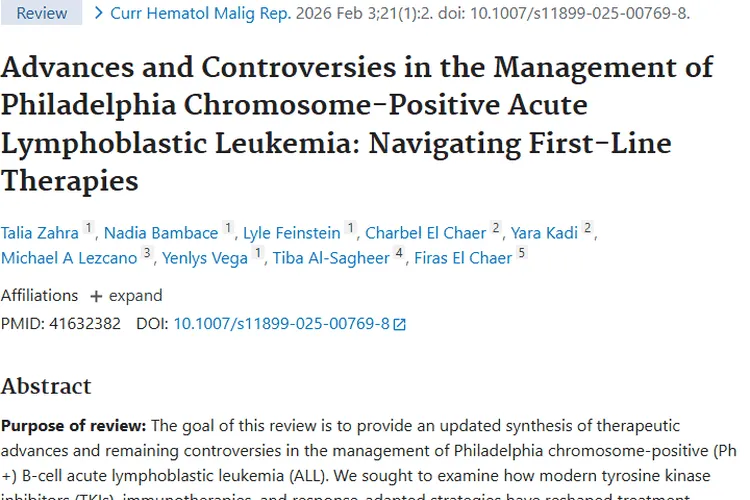Click the article title heading
Viewport: 750px width, 500px height.
point(357,124)
